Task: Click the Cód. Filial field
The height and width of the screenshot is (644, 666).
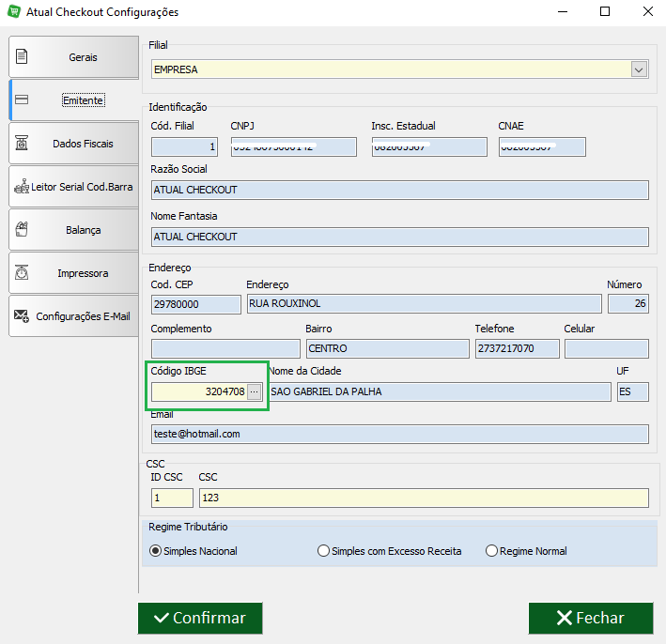Action: click(x=184, y=146)
